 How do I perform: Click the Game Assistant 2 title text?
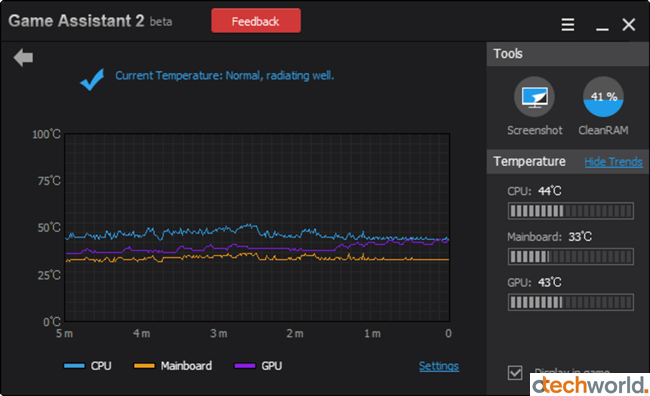pyautogui.click(x=76, y=21)
